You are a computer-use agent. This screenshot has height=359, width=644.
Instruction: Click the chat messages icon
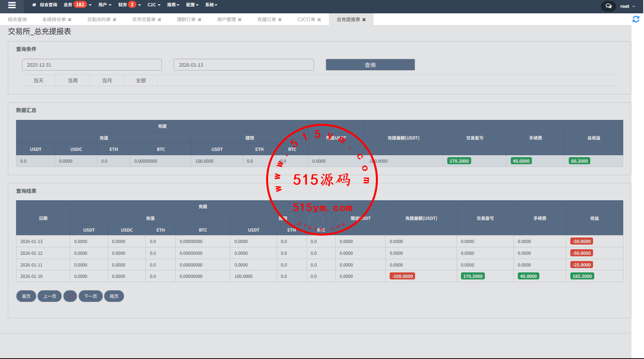pos(608,6)
